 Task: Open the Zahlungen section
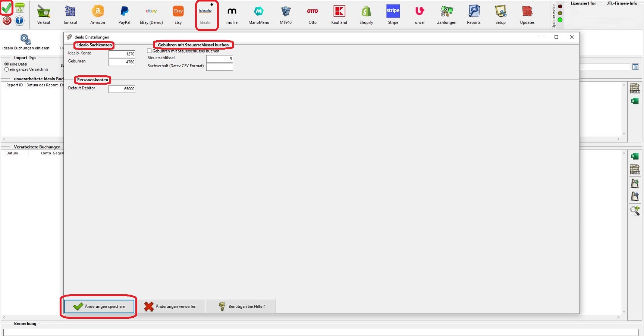pos(446,15)
